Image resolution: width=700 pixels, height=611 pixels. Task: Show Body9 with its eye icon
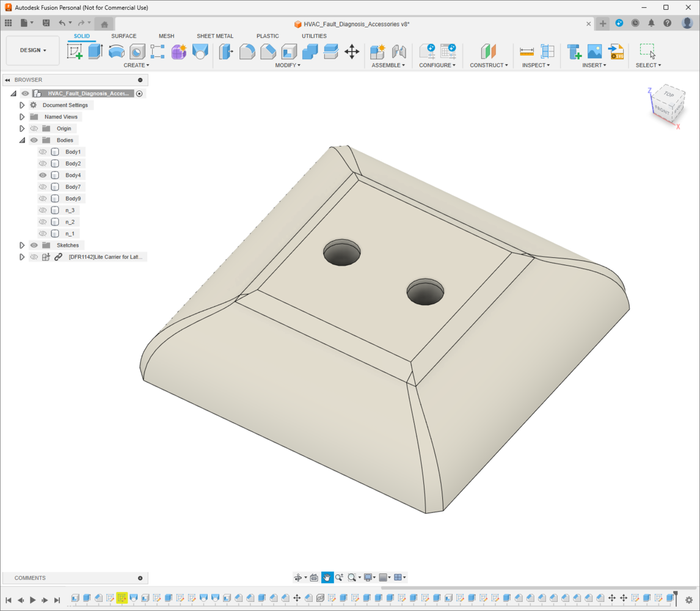[43, 199]
